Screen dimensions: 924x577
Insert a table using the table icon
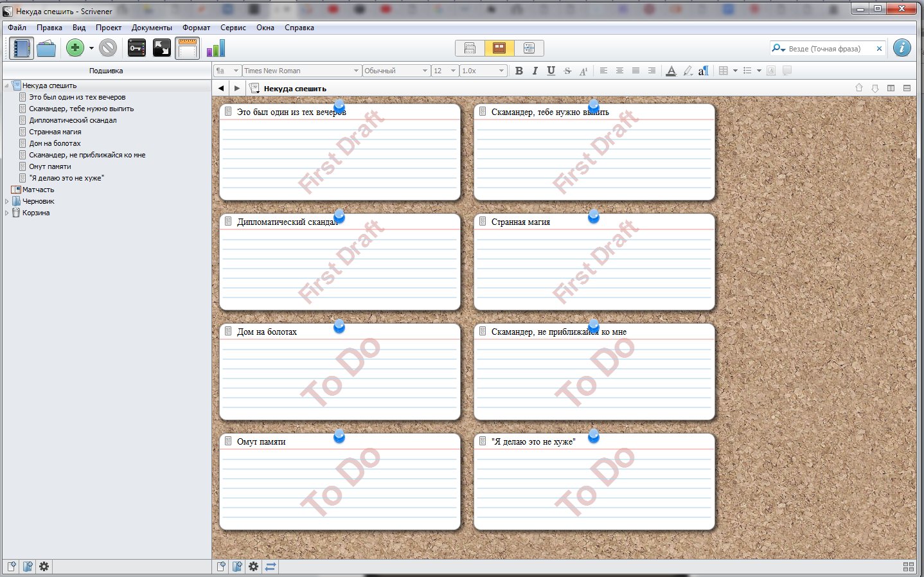(x=724, y=71)
